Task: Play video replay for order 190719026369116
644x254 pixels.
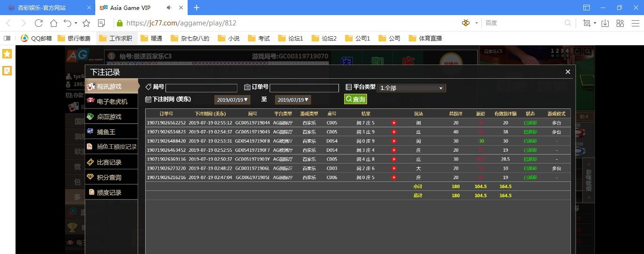Action: click(394, 159)
